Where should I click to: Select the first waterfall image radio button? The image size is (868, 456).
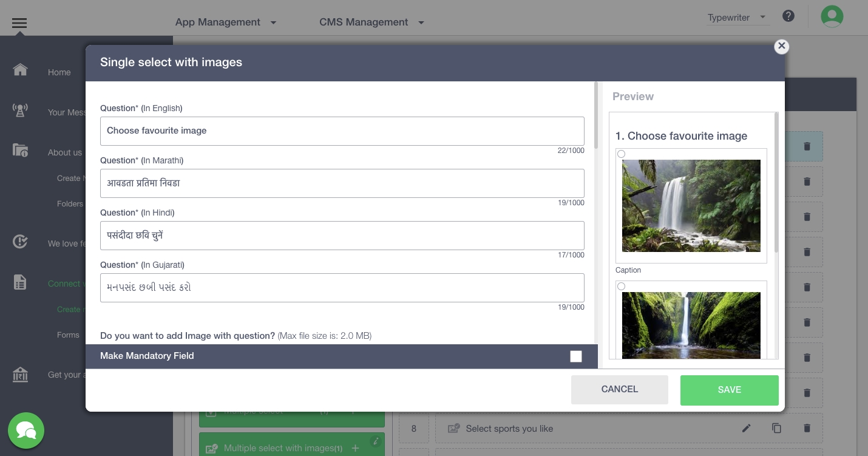click(x=621, y=154)
